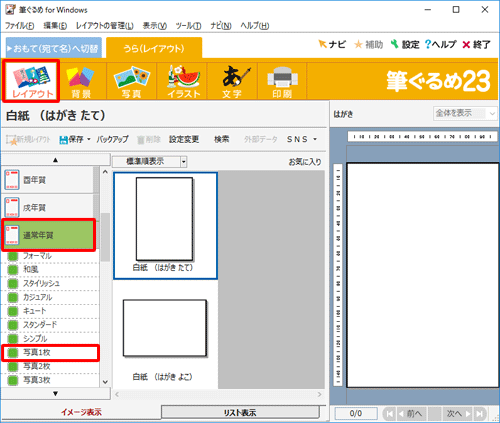Expand the SNS dropdown
Screen dimensions: 500x423
(x=315, y=139)
